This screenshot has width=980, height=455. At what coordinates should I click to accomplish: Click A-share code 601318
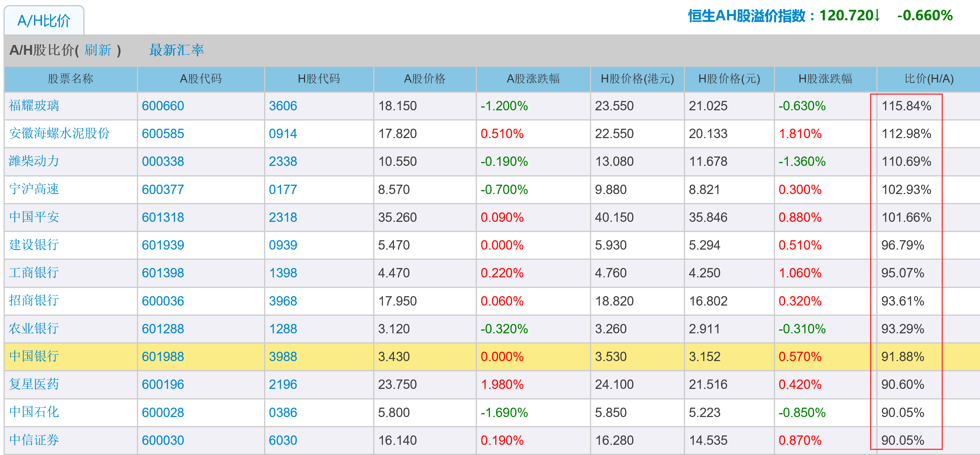(x=163, y=218)
